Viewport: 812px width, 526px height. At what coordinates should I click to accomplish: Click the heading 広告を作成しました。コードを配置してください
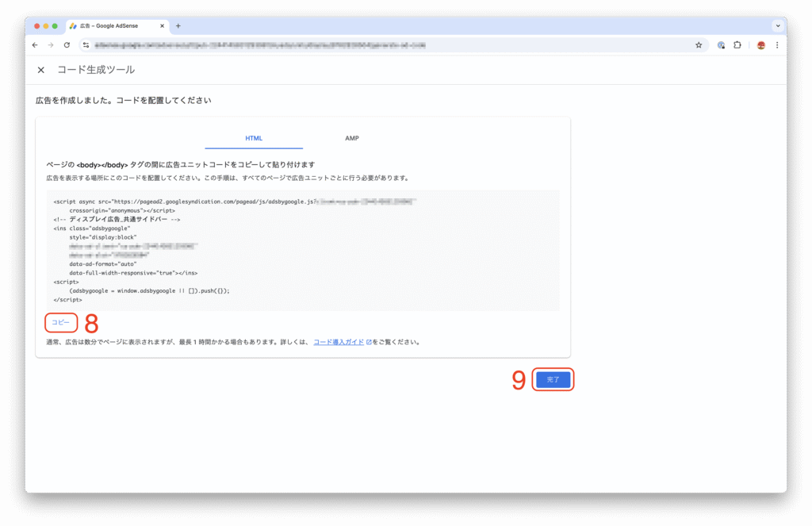pos(123,101)
